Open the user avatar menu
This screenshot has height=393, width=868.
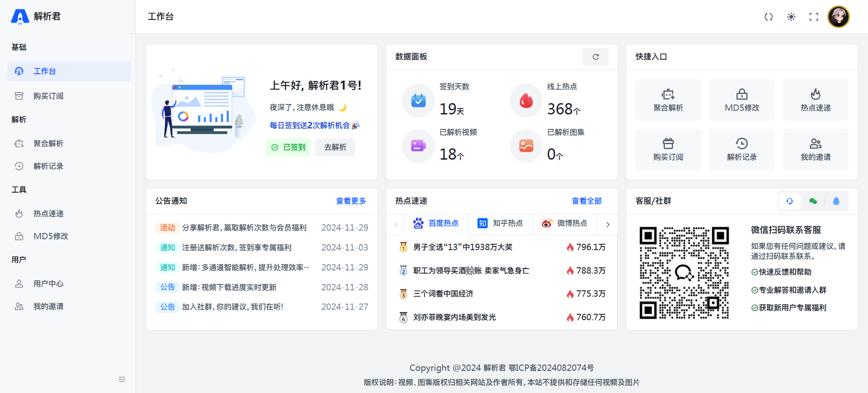pos(838,17)
